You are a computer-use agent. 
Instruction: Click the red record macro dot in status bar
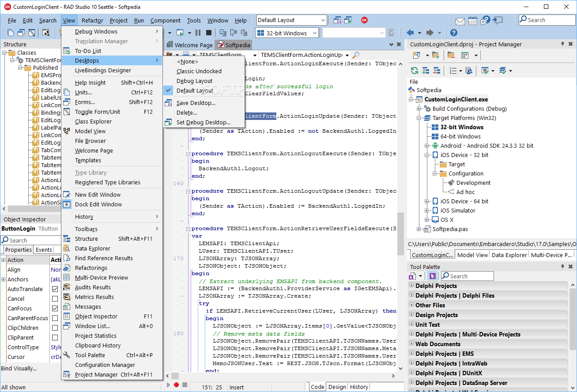coord(177,385)
